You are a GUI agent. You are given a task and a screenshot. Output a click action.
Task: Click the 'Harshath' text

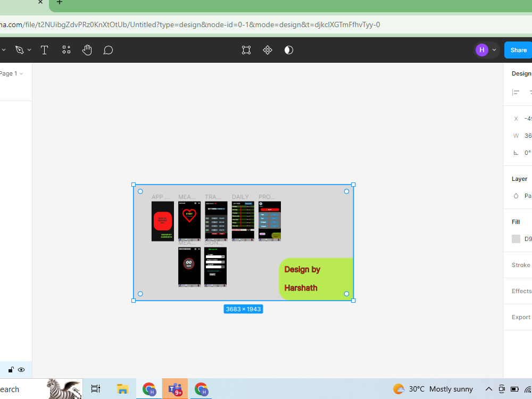pyautogui.click(x=301, y=288)
